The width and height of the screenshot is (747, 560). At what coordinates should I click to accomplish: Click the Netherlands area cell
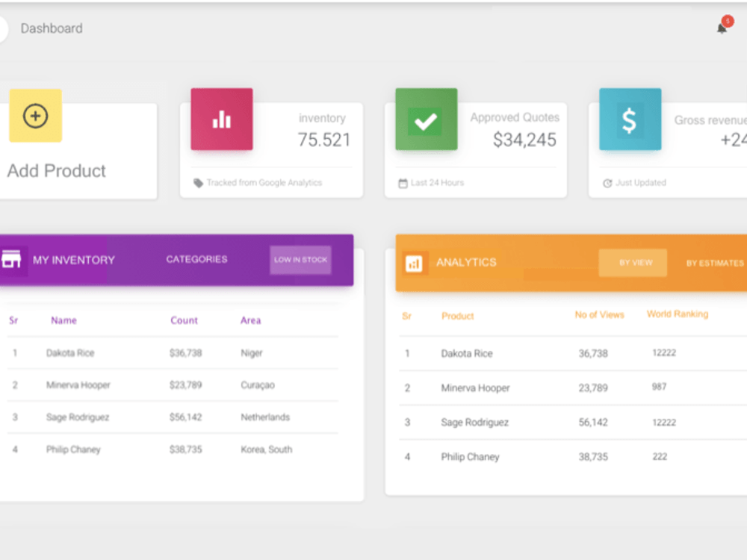[x=265, y=417]
